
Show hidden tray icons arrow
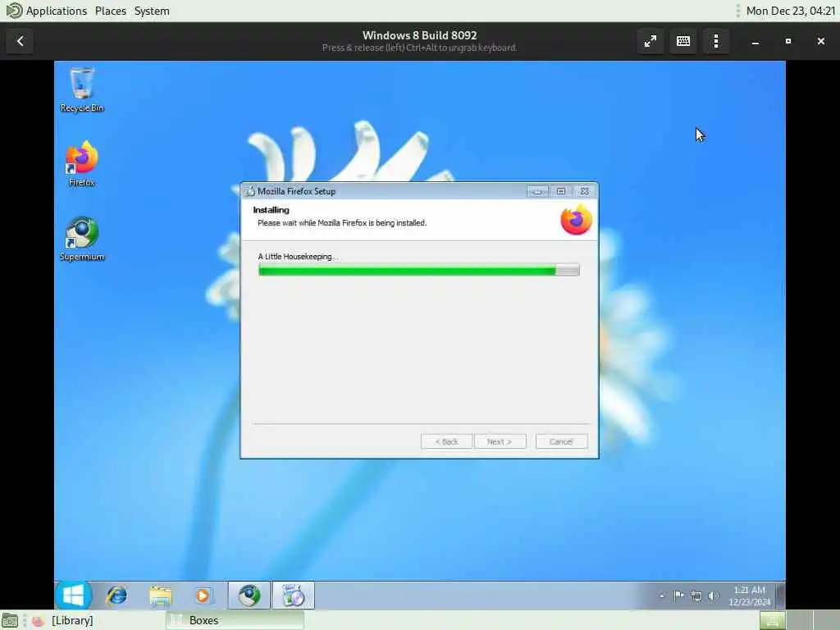[662, 596]
